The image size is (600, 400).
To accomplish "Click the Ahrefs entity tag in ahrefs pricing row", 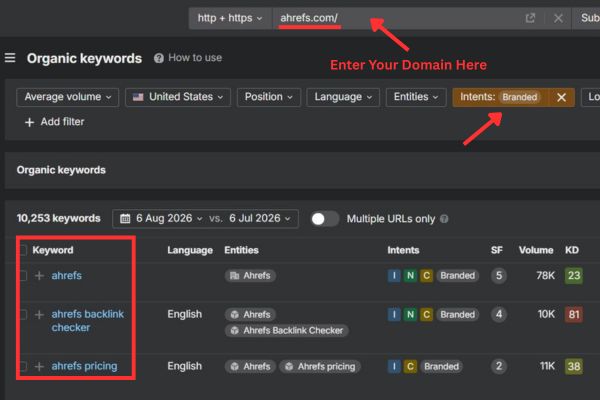I will pos(250,366).
